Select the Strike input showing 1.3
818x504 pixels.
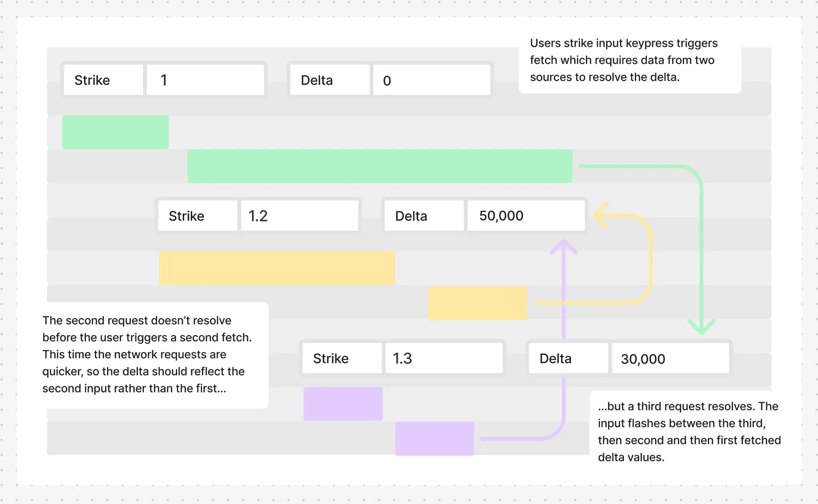[444, 358]
